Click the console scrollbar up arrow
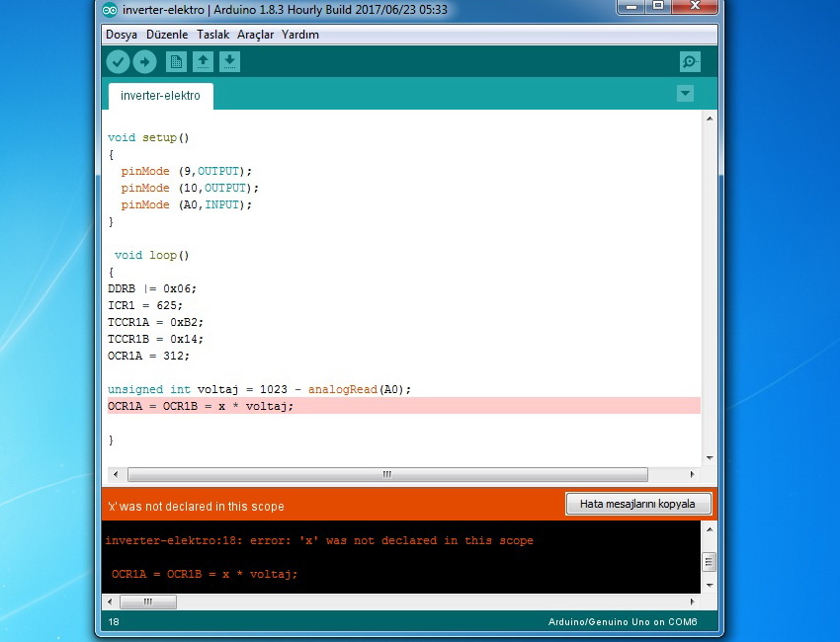Viewport: 840px width, 642px height. [710, 529]
